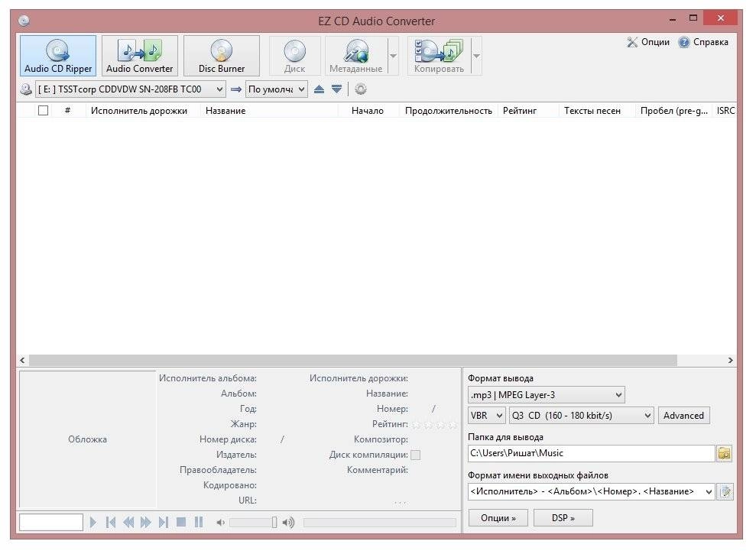756x554 pixels.
Task: Click the horizontal scrollbar thumb
Action: point(353,360)
